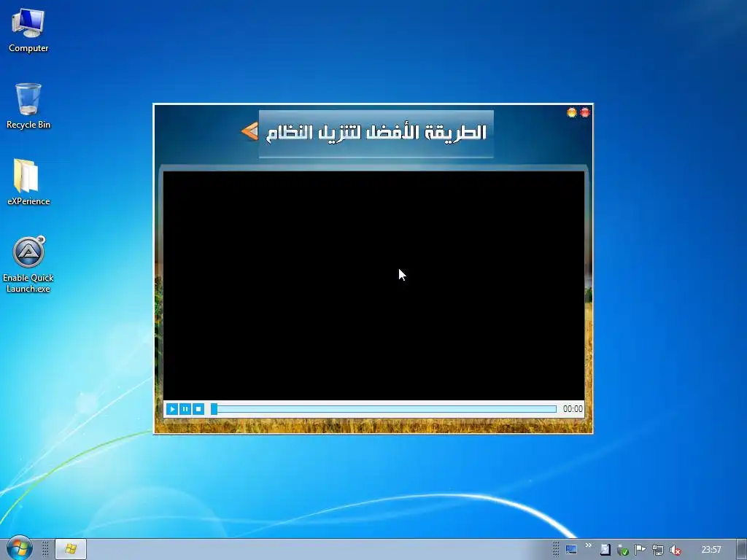Click the Arabic title banner in the player
The image size is (747, 560).
(376, 133)
